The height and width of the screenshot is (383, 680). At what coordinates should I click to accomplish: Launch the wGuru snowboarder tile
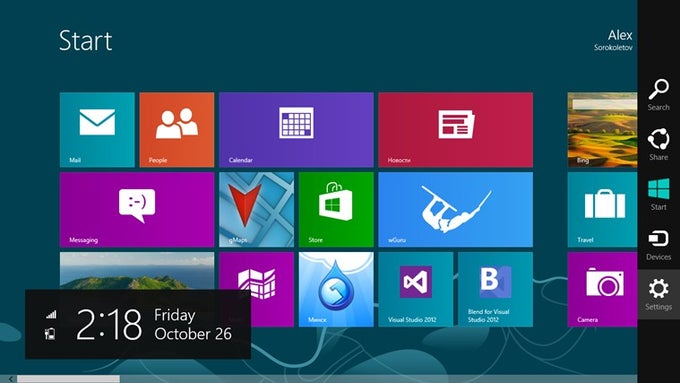coord(456,210)
